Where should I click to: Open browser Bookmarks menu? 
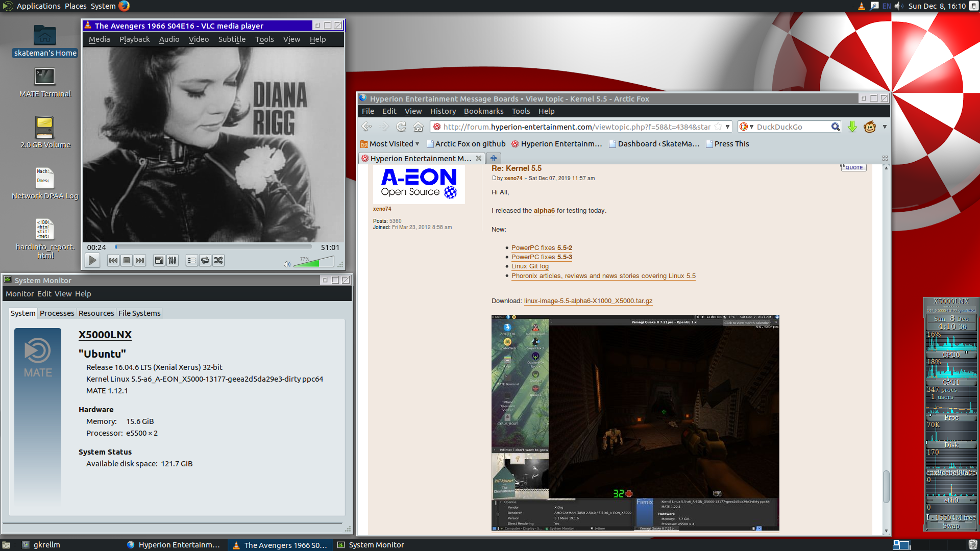pos(483,111)
